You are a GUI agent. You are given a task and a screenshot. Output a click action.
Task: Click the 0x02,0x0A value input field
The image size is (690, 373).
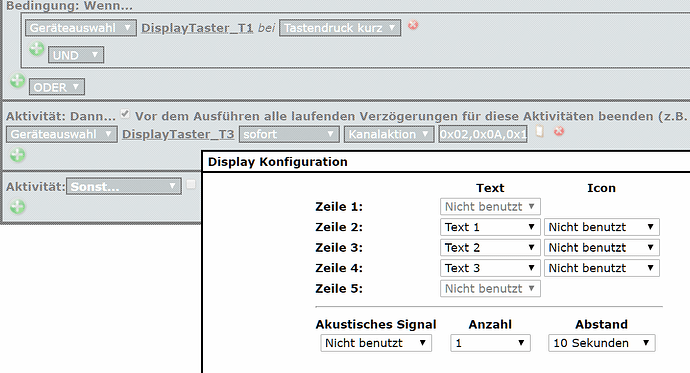[483, 134]
